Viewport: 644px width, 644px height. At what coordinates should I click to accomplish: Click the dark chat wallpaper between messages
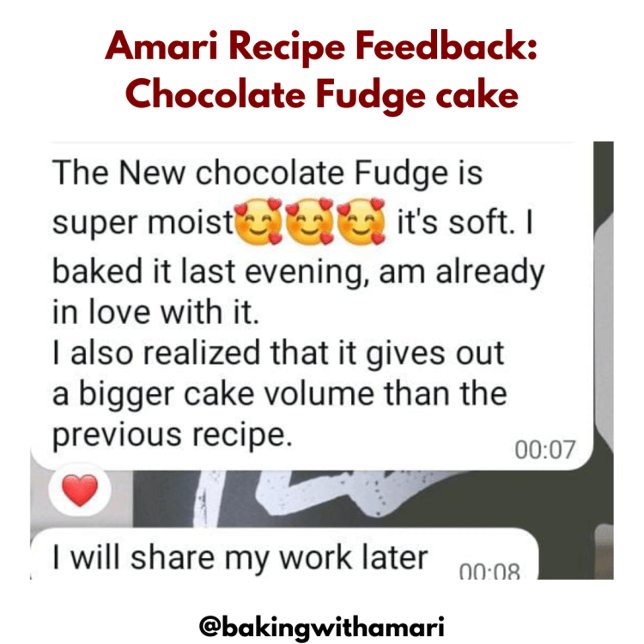[361, 499]
